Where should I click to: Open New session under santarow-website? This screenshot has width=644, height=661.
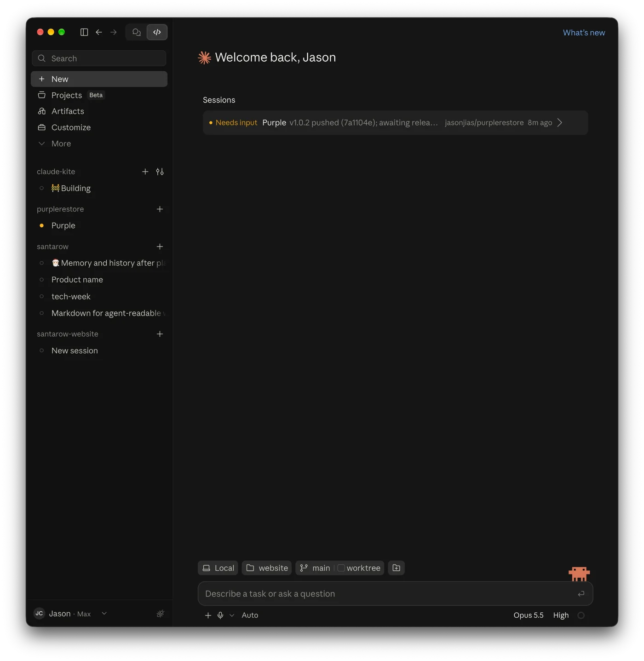coord(99,351)
